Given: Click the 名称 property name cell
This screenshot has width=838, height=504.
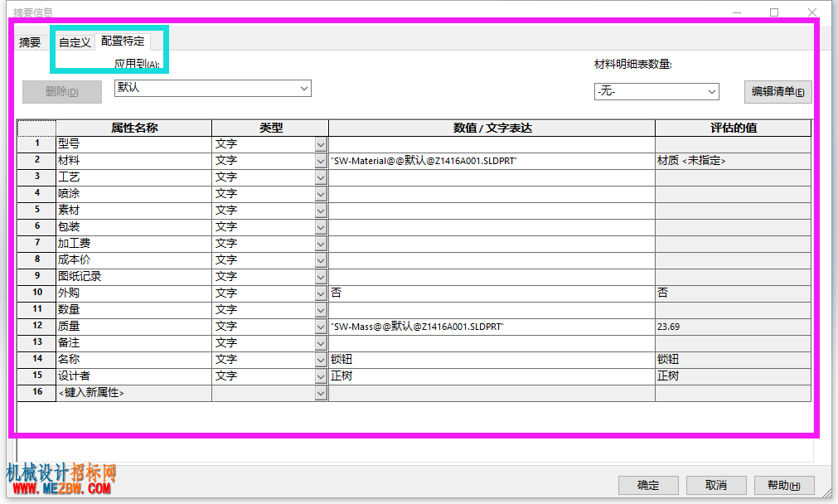Looking at the screenshot, I should click(x=133, y=360).
